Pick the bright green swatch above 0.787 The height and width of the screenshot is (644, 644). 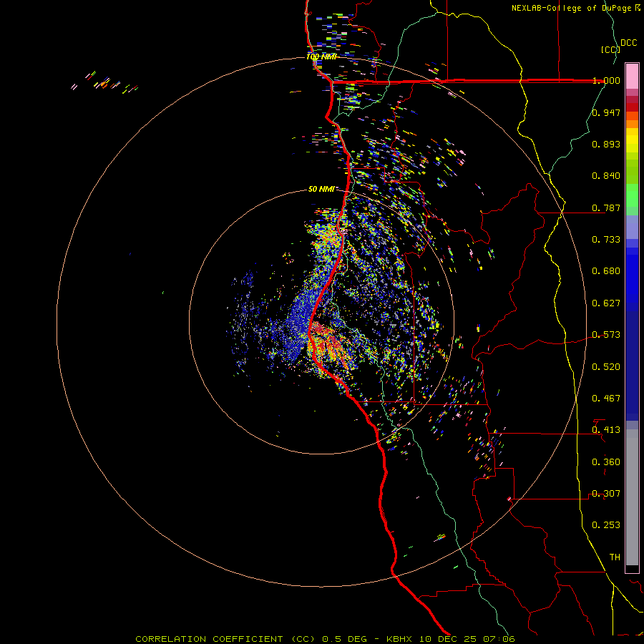tap(632, 195)
